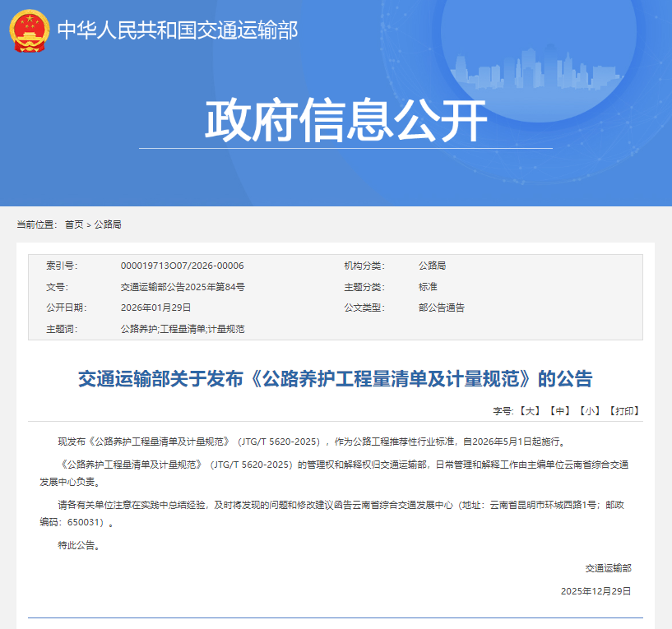Click the 标准 topic classification value
Viewport: 672px width, 629px height.
[x=428, y=287]
